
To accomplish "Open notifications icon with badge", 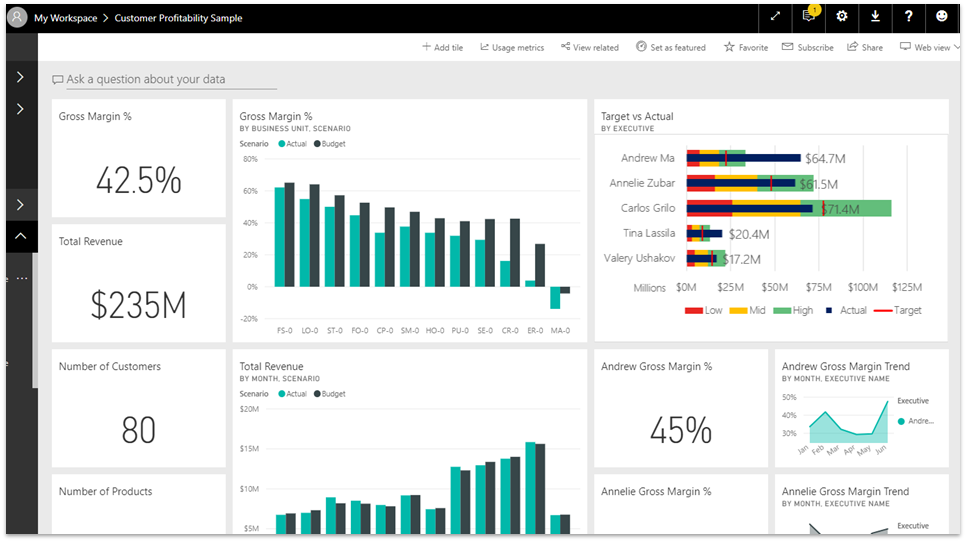I will pos(810,16).
